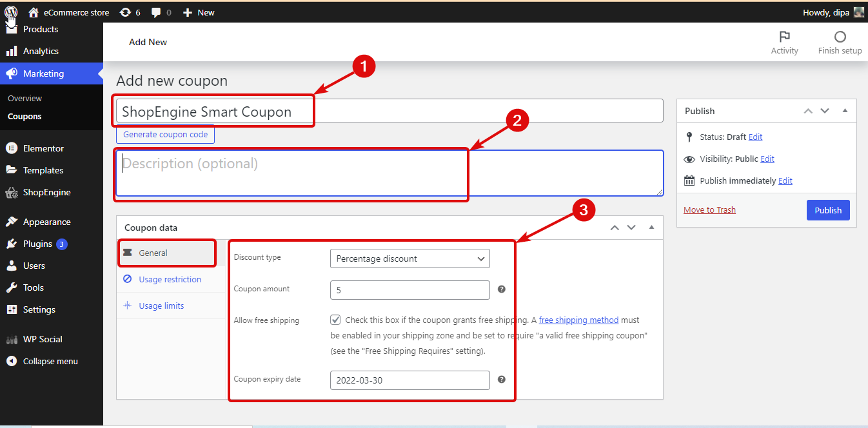Click the Settings sliders icon

[x=12, y=309]
